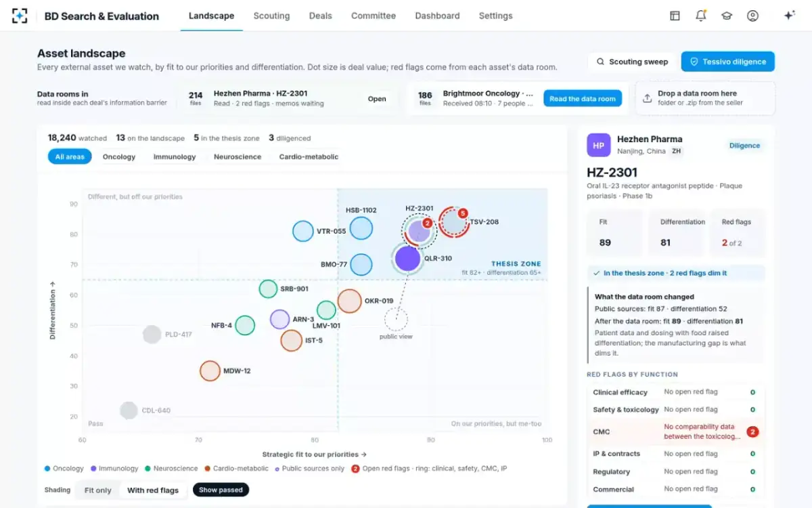812x508 pixels.
Task: Open the user profile icon
Action: click(752, 16)
